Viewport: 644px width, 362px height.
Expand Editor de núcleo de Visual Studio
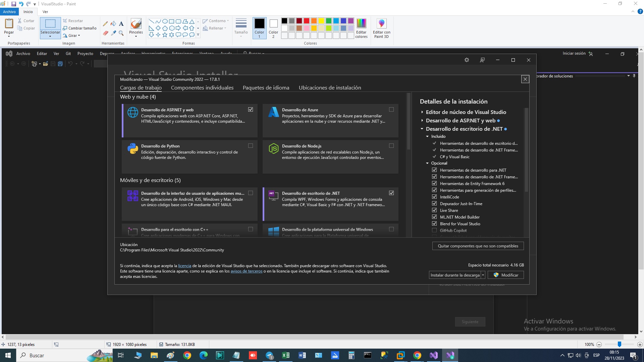point(422,112)
